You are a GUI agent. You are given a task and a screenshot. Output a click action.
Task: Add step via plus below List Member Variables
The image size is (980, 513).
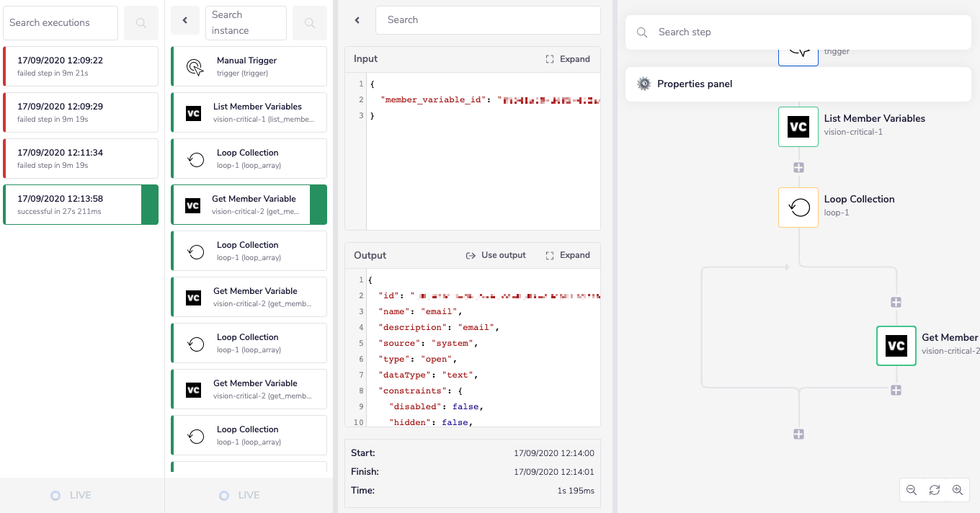798,167
